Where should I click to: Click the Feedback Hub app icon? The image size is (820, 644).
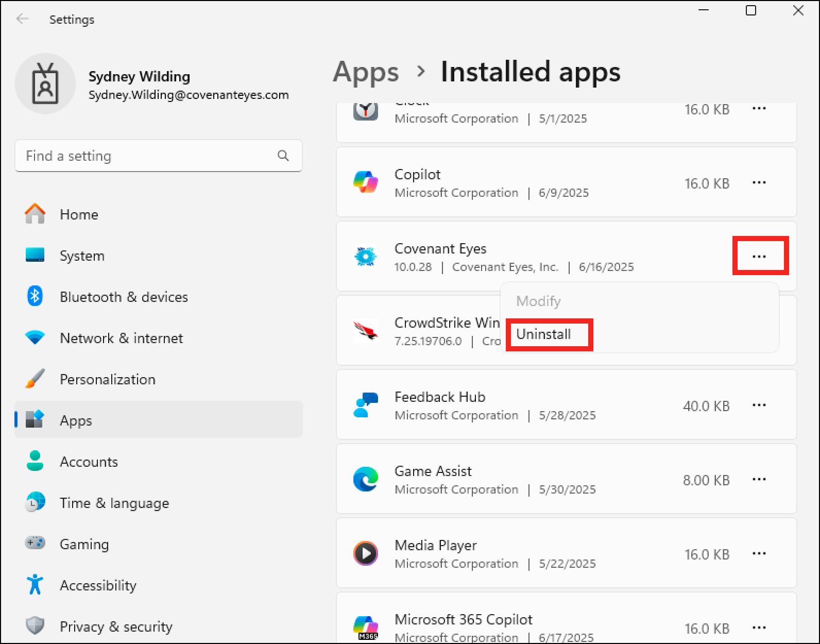(366, 405)
